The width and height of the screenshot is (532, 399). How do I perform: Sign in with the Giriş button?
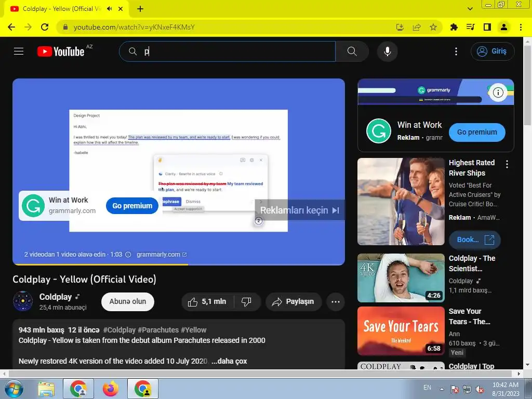point(493,51)
